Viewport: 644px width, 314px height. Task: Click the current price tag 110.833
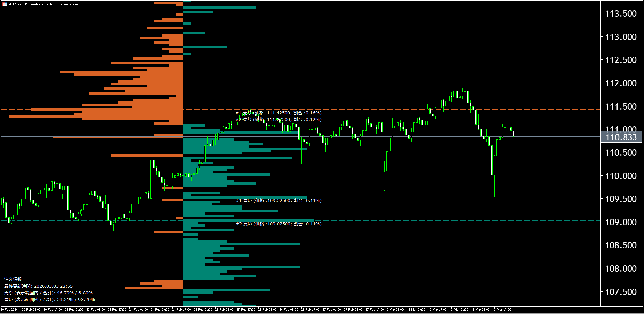point(621,137)
